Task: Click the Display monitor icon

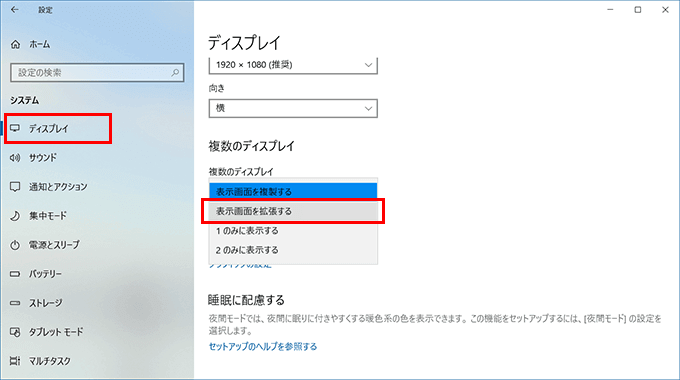Action: (x=15, y=128)
